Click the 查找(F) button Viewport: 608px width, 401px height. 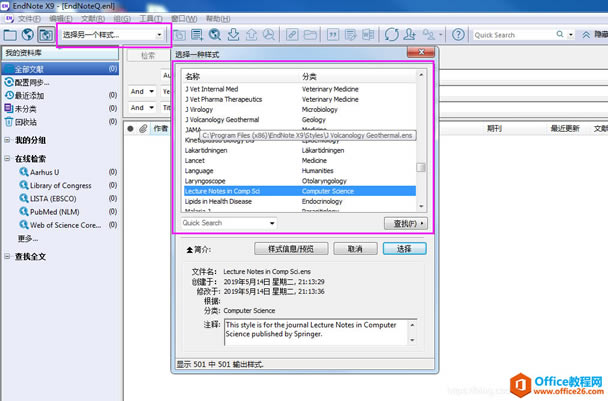pyautogui.click(x=406, y=223)
